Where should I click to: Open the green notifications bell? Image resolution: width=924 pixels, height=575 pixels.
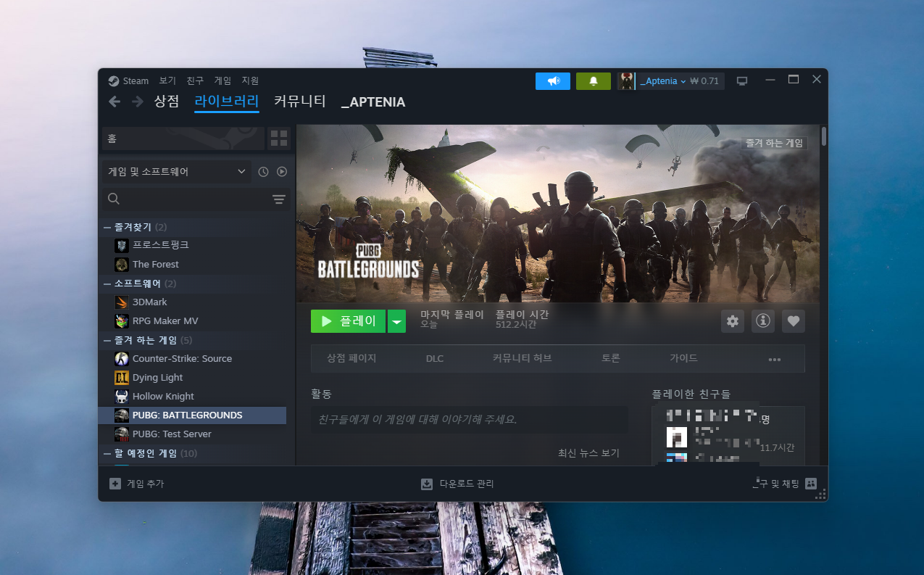coord(594,81)
